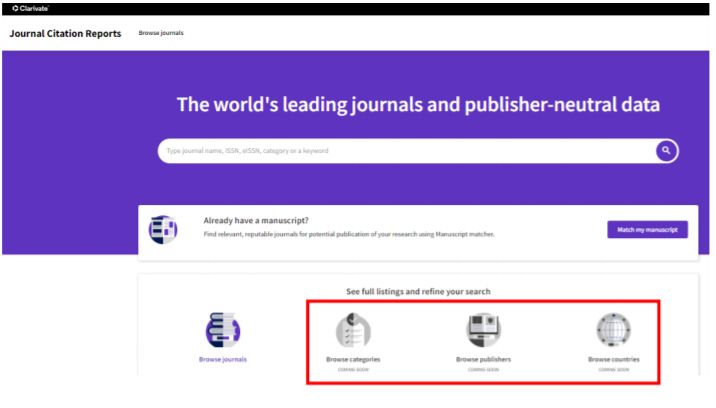Select the Browse countries globe icon
Screen dimensions: 716x408
(613, 329)
